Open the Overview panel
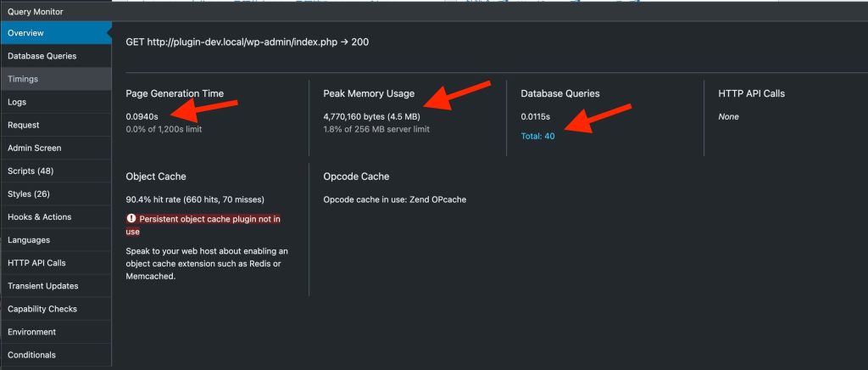Screen dimensions: 868x370 click(25, 33)
